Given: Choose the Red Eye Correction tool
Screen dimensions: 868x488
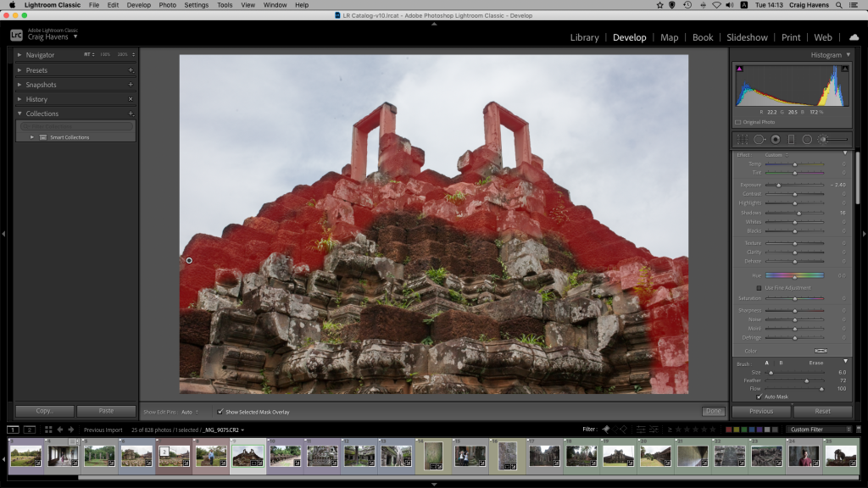Looking at the screenshot, I should click(x=776, y=139).
